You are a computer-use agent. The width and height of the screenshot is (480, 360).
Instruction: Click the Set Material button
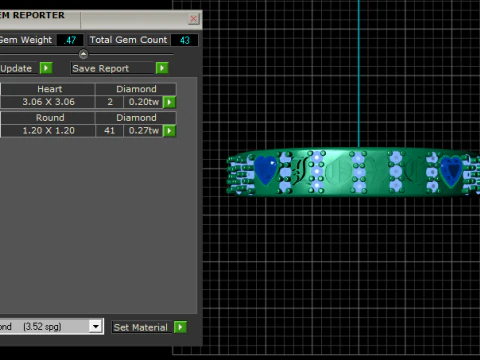click(141, 327)
